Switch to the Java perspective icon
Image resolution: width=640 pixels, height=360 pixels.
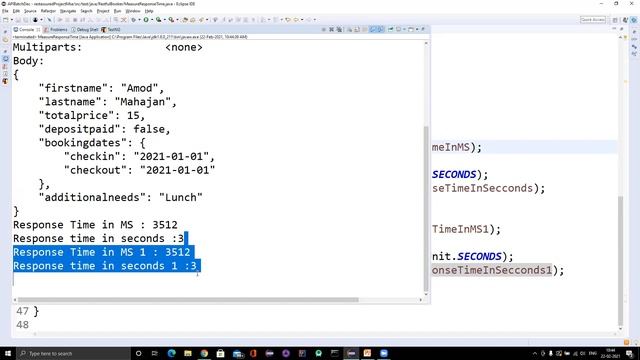tap(625, 20)
